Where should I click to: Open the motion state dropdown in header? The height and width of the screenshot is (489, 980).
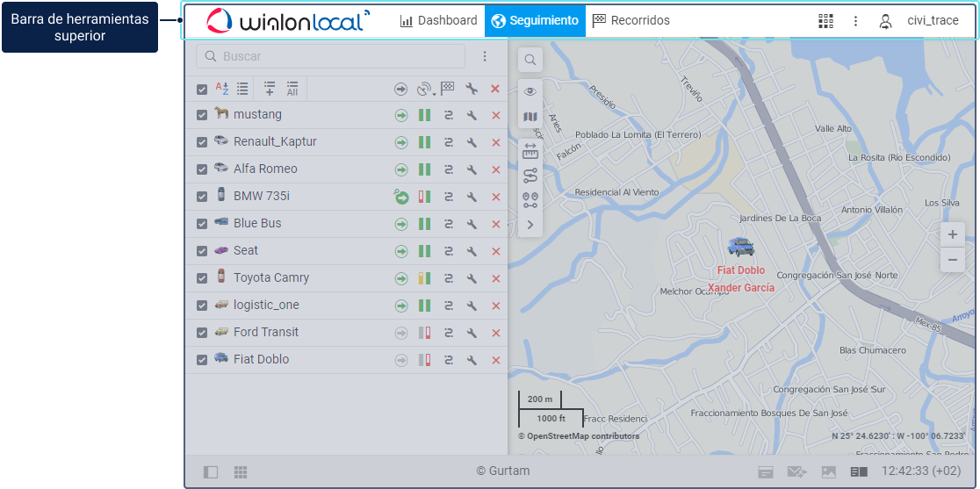click(x=426, y=90)
